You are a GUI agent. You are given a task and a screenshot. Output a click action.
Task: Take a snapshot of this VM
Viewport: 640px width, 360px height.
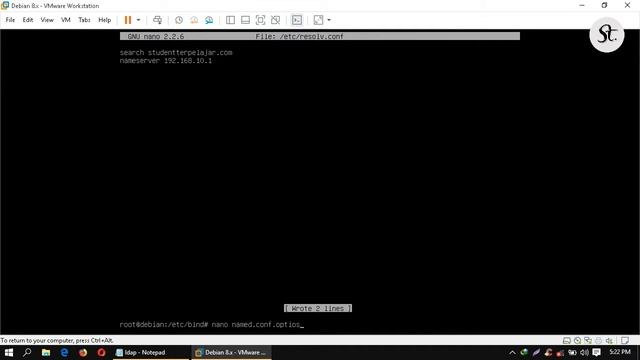click(179, 20)
